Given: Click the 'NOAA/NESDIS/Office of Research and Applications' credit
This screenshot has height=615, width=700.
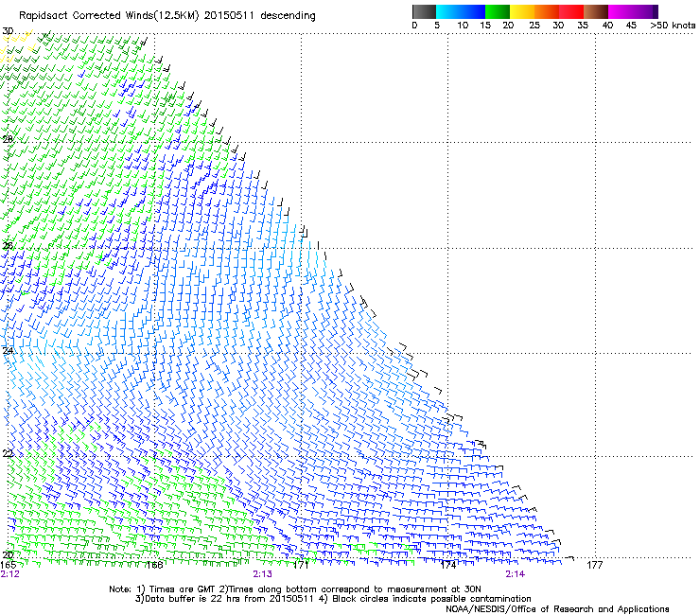Looking at the screenshot, I should pyautogui.click(x=557, y=609).
